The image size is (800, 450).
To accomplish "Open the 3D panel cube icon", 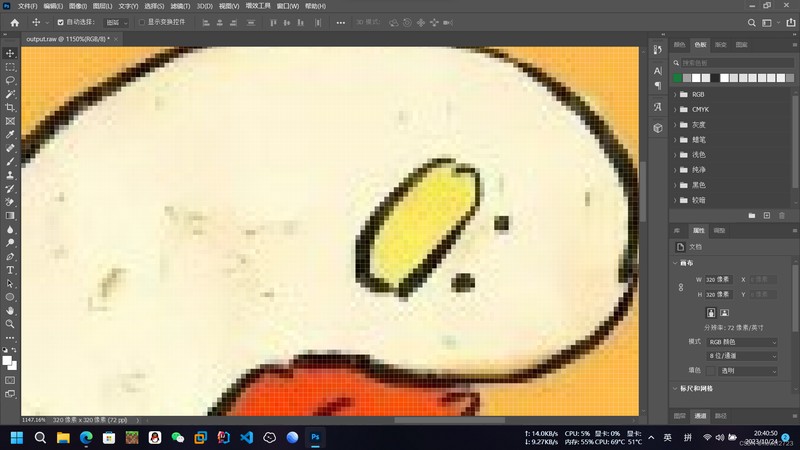I will [658, 128].
